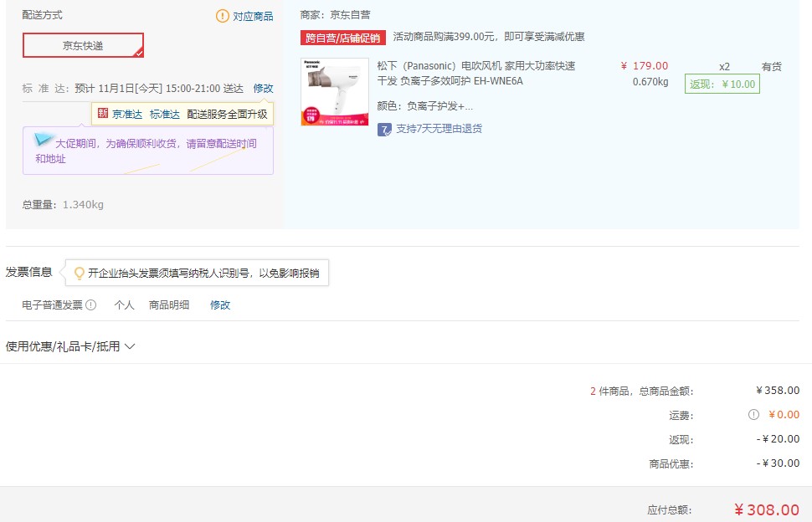Click 配送服务全面升级 text
The width and height of the screenshot is (812, 522).
(x=228, y=114)
